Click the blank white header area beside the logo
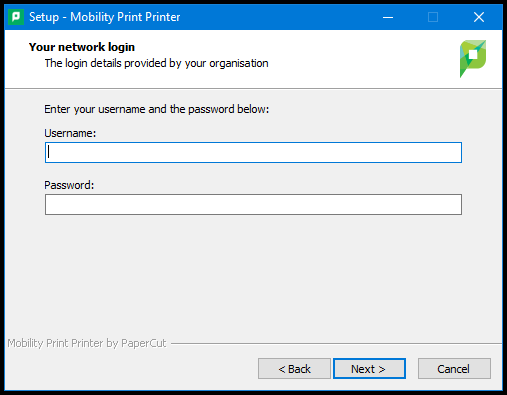 [363, 59]
